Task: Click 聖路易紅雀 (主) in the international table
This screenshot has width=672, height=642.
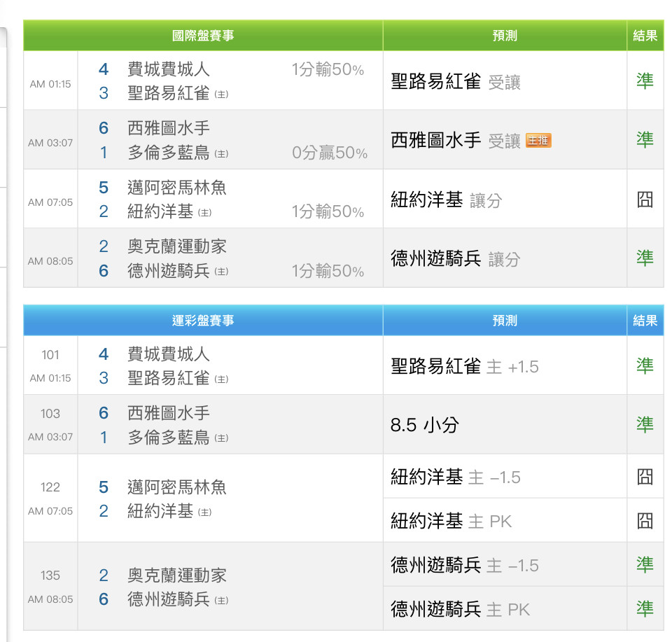Action: tap(178, 93)
